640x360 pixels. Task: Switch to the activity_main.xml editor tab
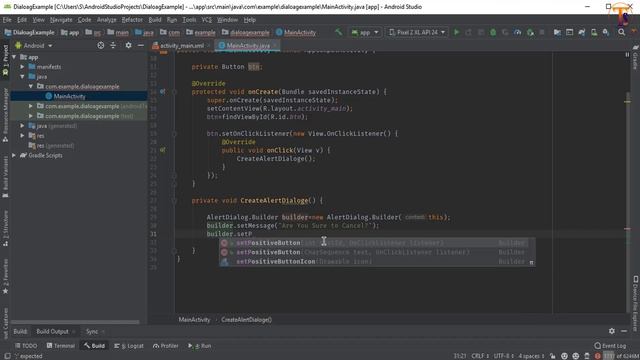pos(181,46)
